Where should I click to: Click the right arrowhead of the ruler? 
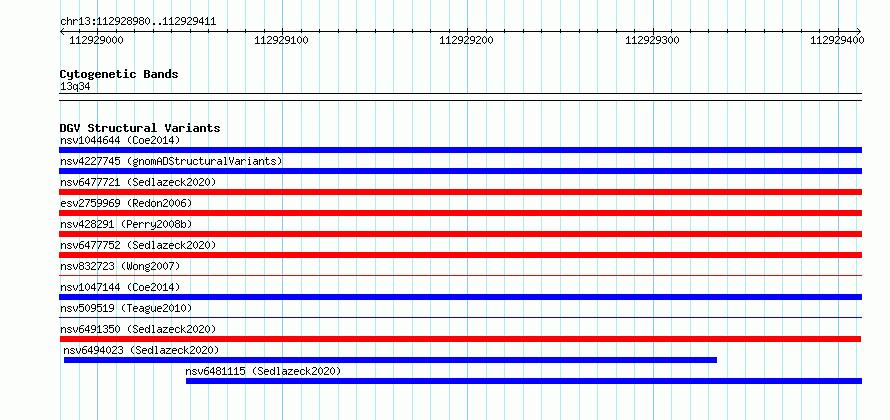point(859,31)
